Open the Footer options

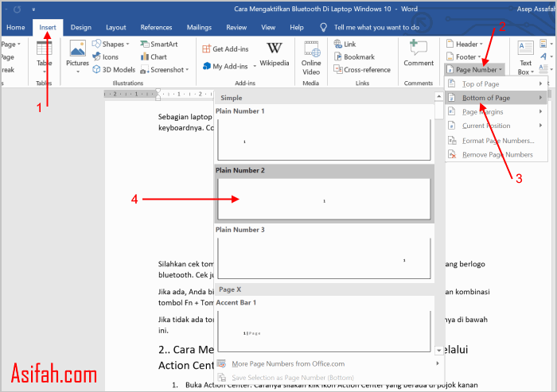point(463,56)
